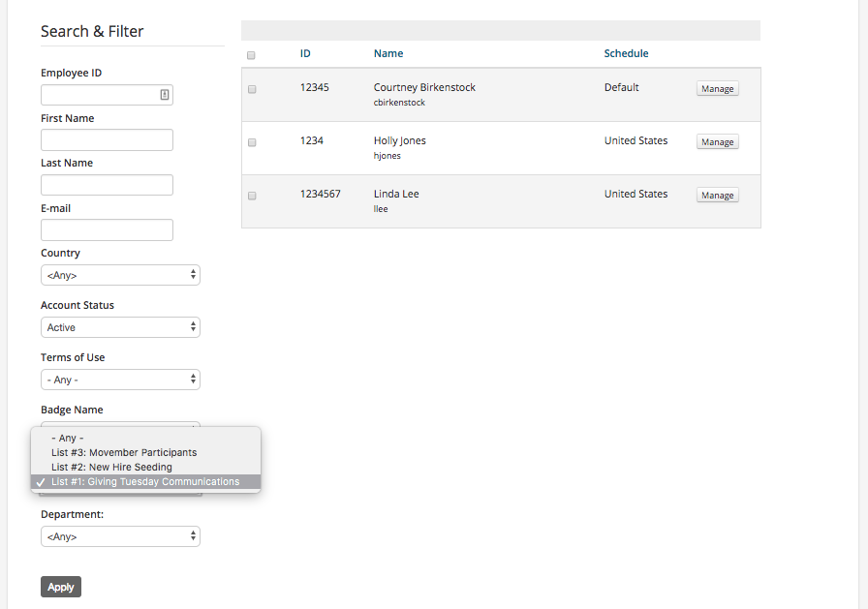Click the Apply button
Screen dimensions: 868x609
point(61,587)
